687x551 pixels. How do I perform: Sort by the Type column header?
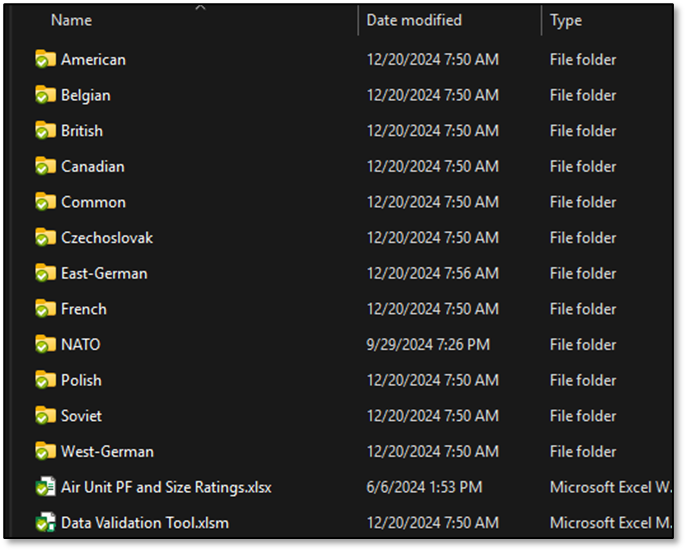pos(566,20)
